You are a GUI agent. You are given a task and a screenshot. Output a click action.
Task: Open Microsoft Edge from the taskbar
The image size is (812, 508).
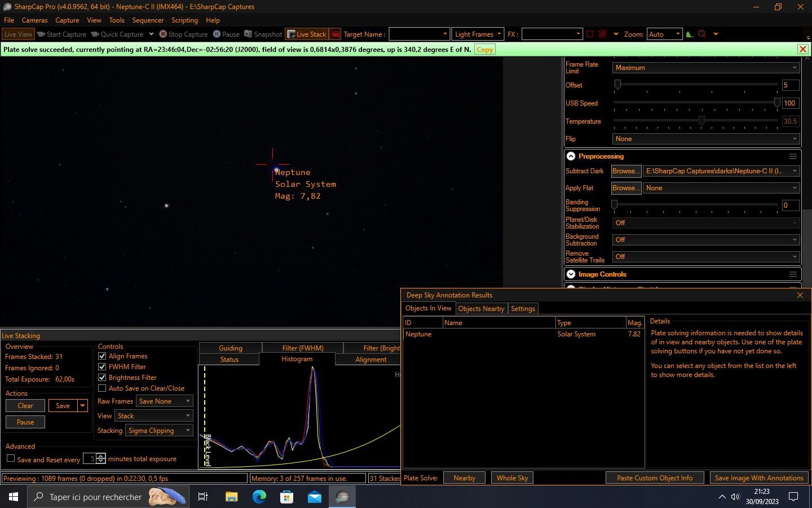coord(259,497)
